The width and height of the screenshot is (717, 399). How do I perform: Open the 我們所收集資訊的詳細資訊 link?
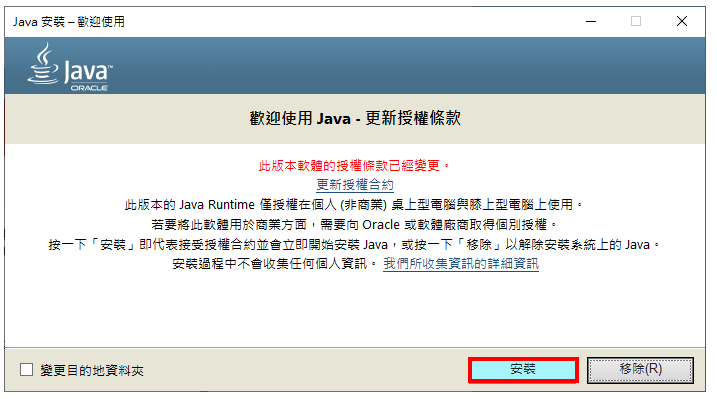461,264
